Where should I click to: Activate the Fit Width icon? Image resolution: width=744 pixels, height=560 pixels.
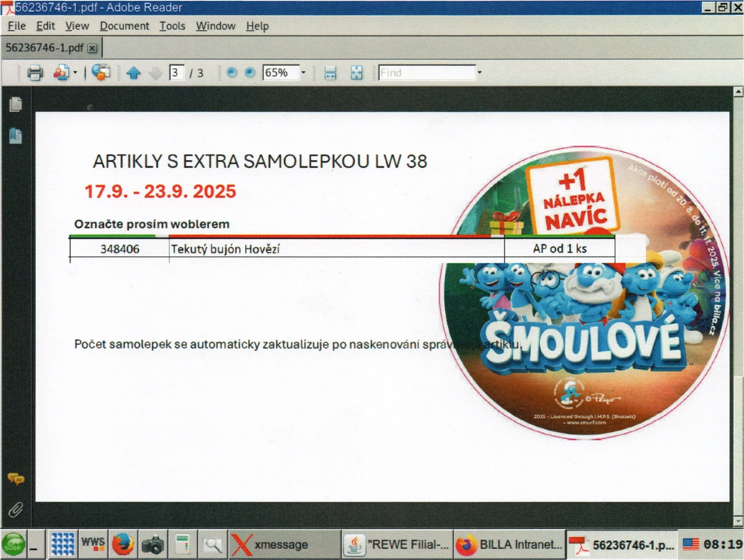coord(330,73)
